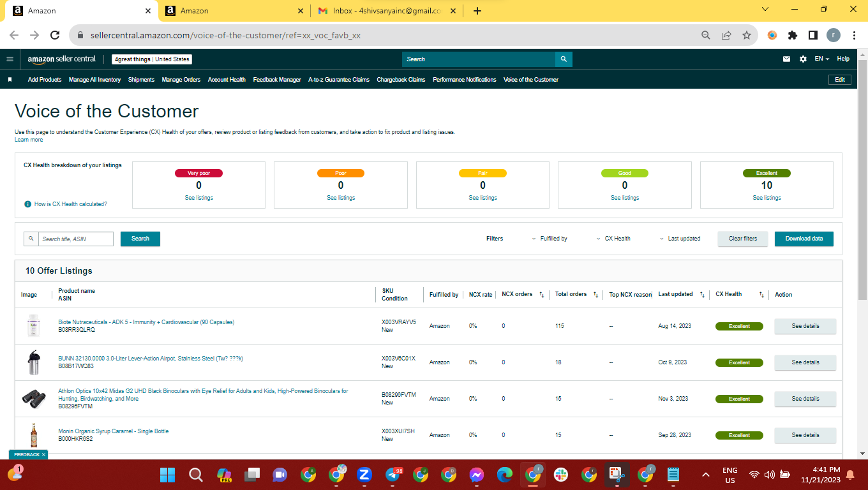Viewport: 868px width, 490px height.
Task: Switch to the Gmail Inbox tab
Action: 387,11
